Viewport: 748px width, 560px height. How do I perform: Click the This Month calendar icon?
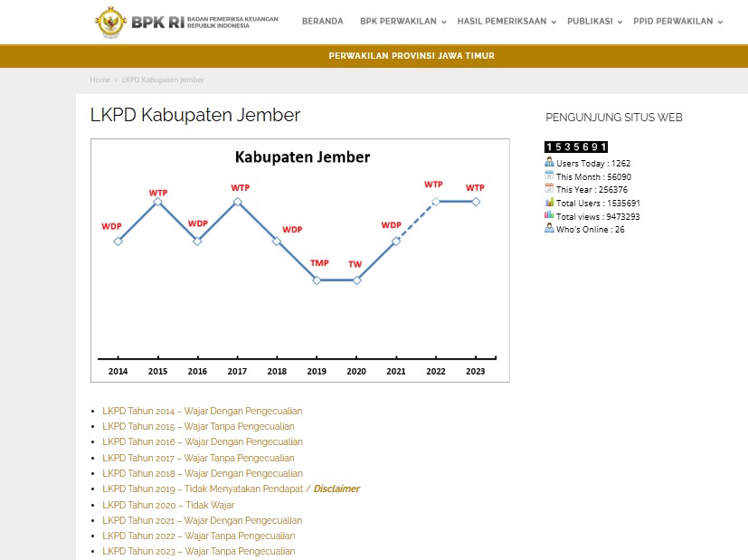coord(550,176)
